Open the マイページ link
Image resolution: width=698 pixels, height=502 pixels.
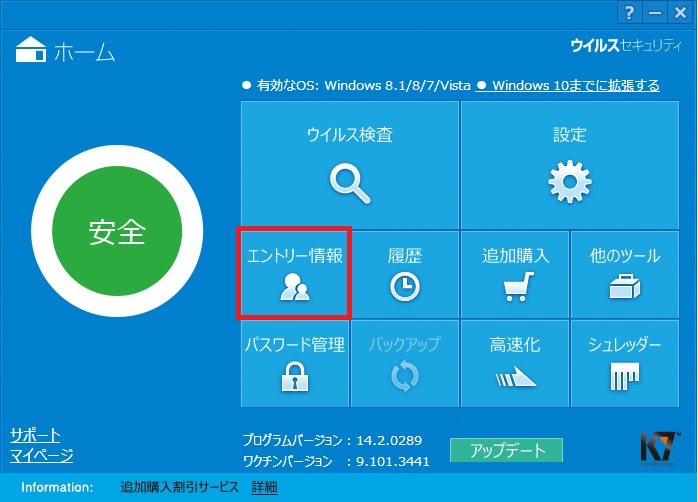41,455
